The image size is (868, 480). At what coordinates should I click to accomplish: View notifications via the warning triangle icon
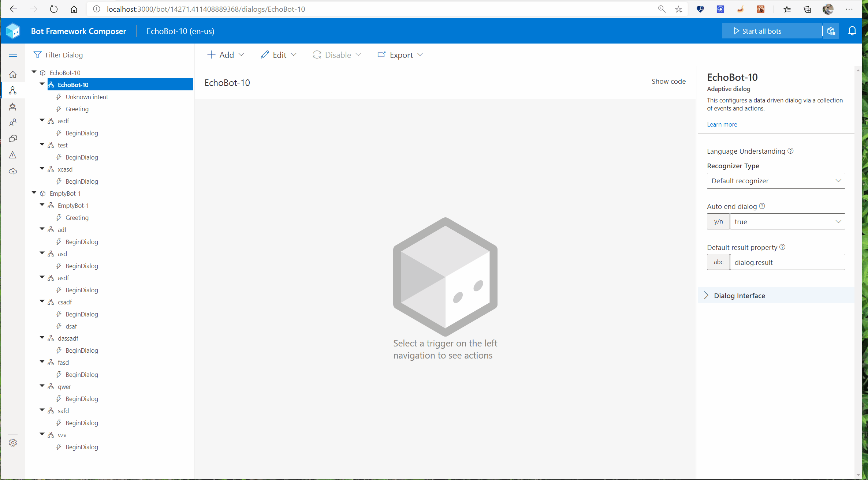[13, 155]
